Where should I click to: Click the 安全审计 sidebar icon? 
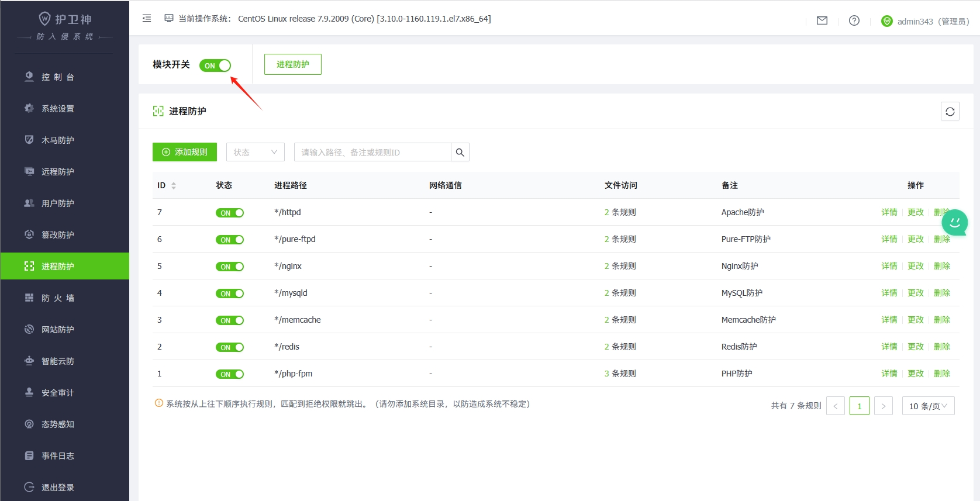point(29,392)
